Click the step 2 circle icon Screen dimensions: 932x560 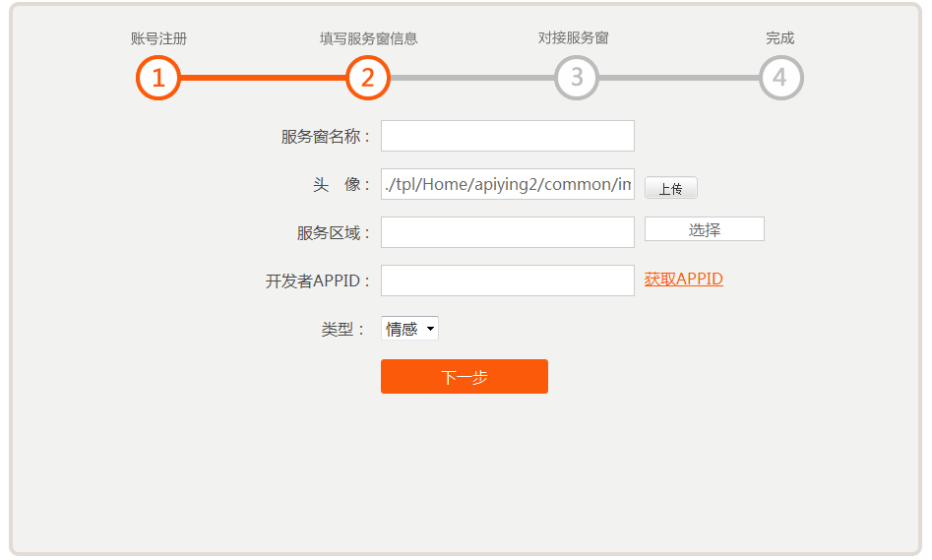tap(368, 78)
